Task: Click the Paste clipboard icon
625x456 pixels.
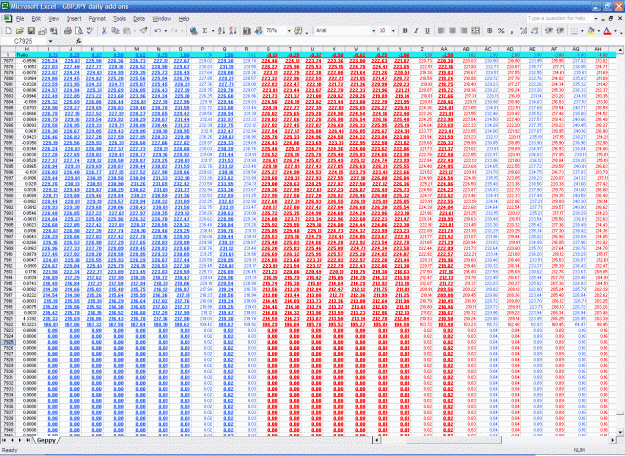Action: click(127, 31)
